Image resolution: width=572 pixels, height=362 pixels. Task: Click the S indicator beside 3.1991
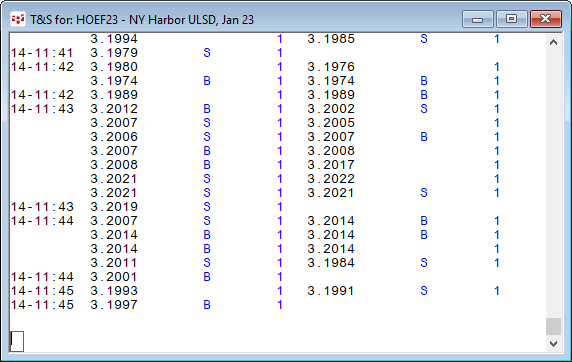coord(424,291)
